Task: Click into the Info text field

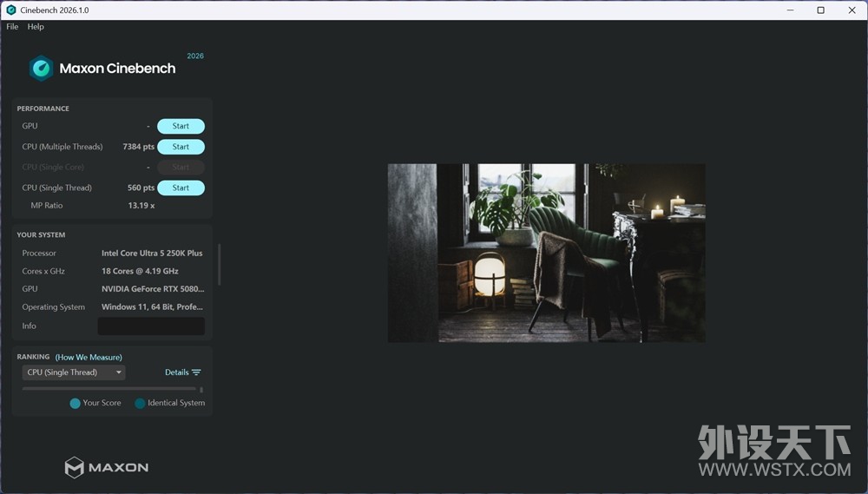Action: pyautogui.click(x=151, y=326)
